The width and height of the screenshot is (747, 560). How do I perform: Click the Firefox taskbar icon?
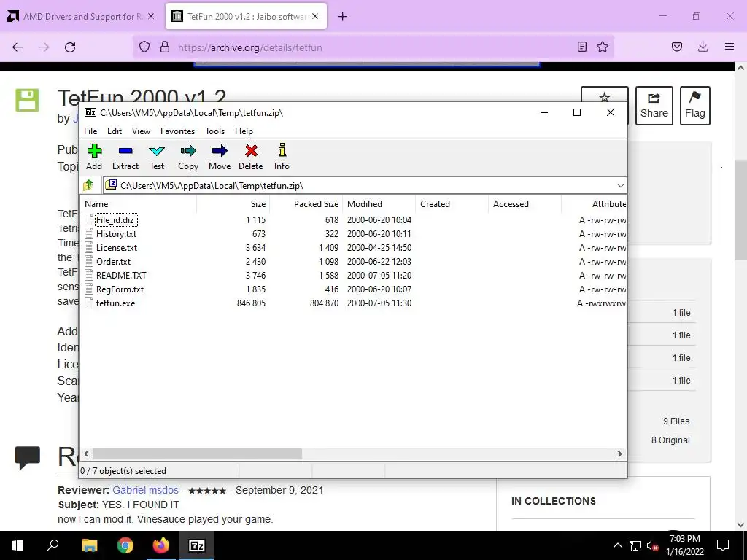tap(161, 545)
